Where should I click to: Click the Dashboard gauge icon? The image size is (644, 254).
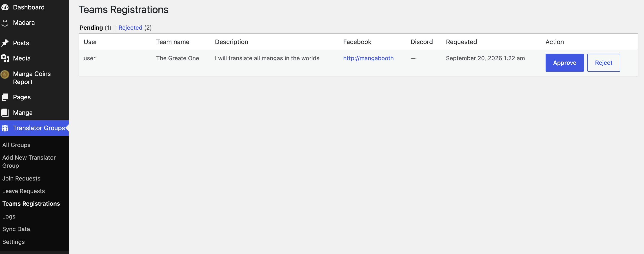(5, 7)
